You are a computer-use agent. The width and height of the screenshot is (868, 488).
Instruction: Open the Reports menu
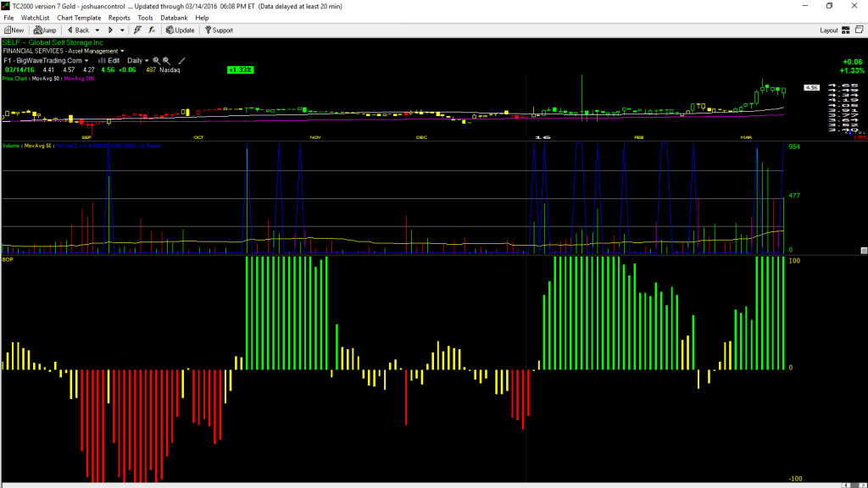119,18
